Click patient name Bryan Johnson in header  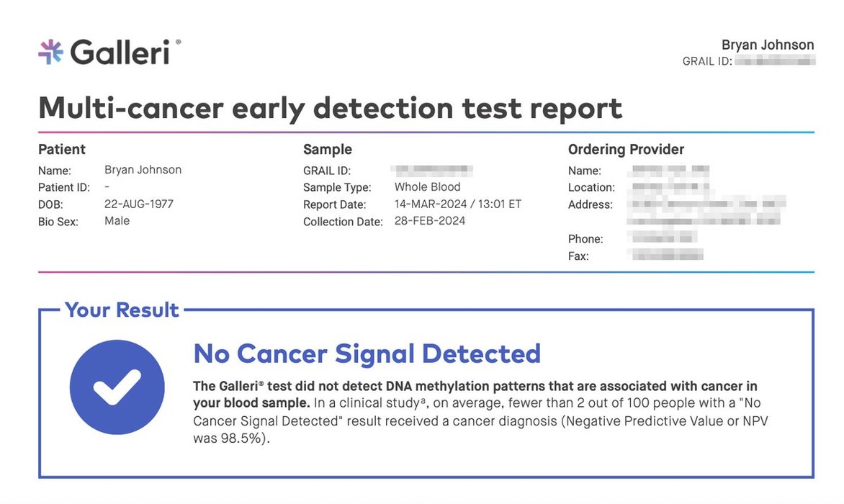pyautogui.click(x=768, y=45)
